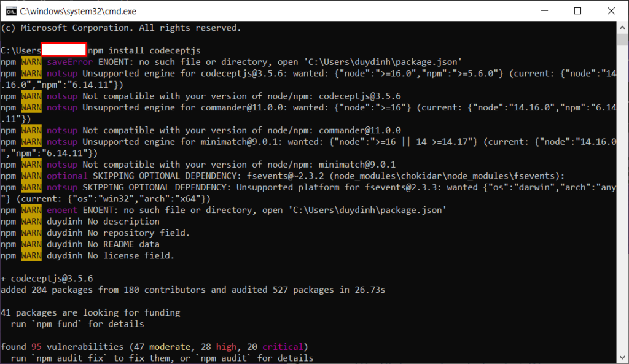Viewport: 629px width, 364px height.
Task: Click the cmd.exe icon in title bar
Action: tap(10, 10)
